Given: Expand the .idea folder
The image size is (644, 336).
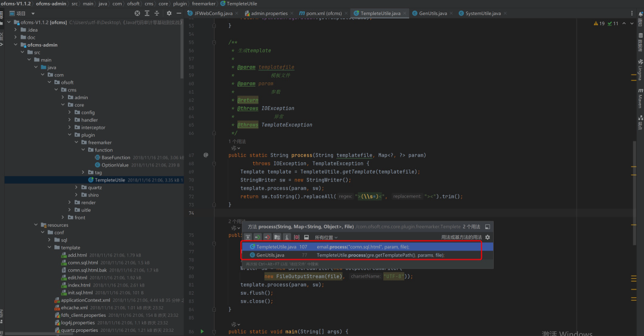Looking at the screenshot, I should pos(16,30).
